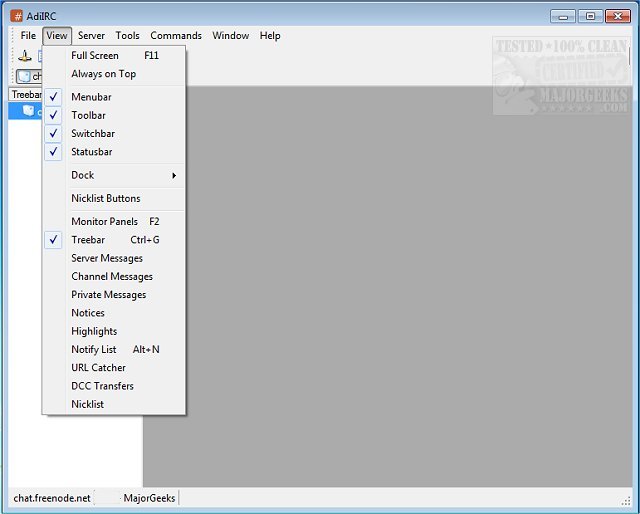
Task: Maximize the AdiIRC window
Action: (x=590, y=16)
